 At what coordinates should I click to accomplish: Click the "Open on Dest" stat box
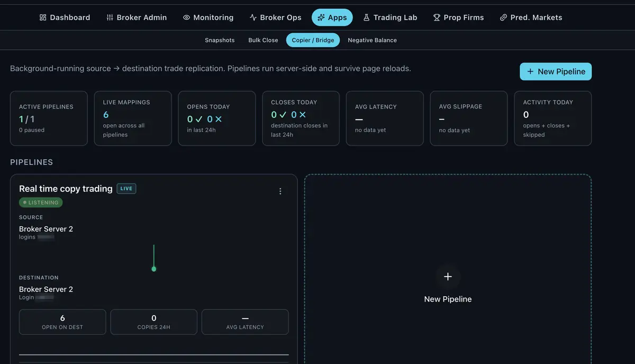[x=62, y=322]
